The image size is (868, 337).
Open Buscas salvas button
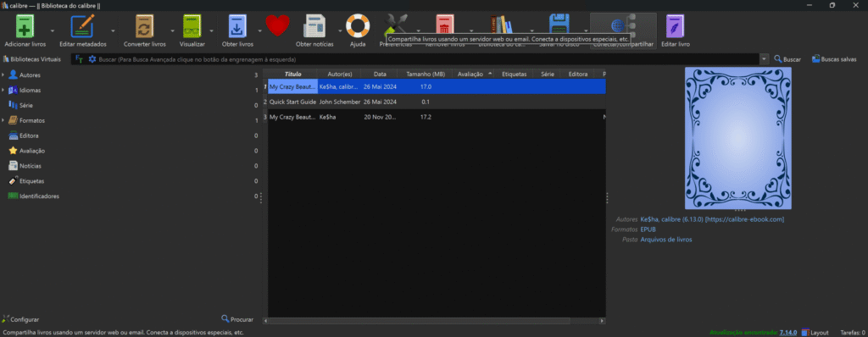tap(834, 59)
